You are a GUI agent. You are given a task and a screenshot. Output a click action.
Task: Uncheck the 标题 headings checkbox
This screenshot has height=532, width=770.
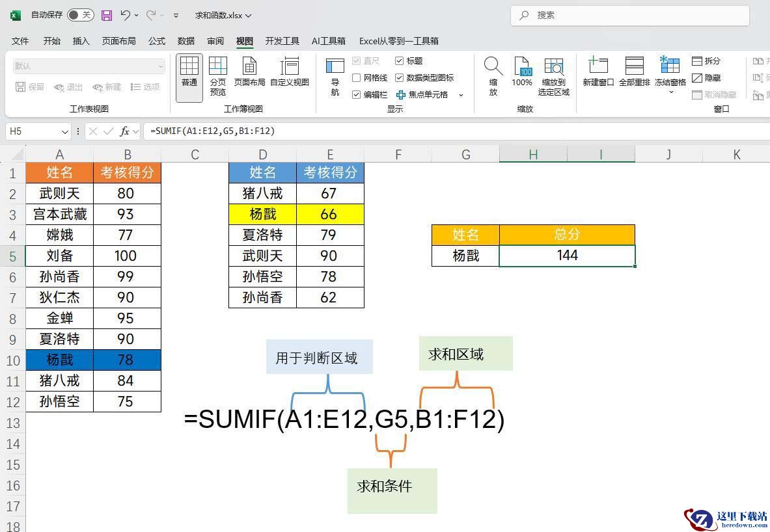(400, 60)
